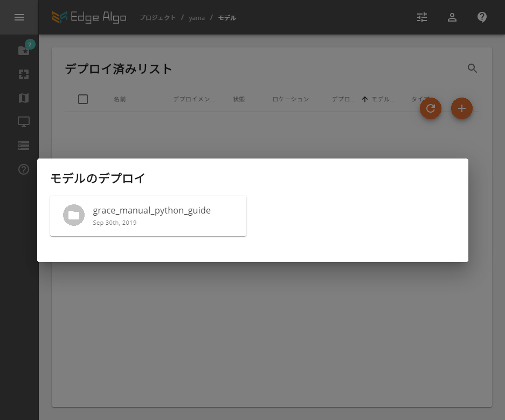Open the help circle icon in sidebar
This screenshot has height=420, width=505.
click(24, 169)
